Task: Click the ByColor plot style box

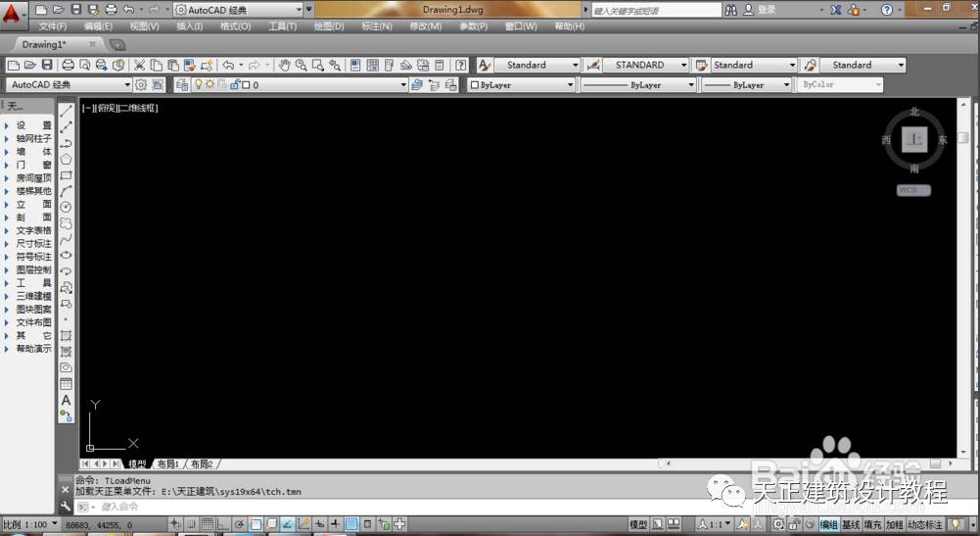Action: coord(840,85)
